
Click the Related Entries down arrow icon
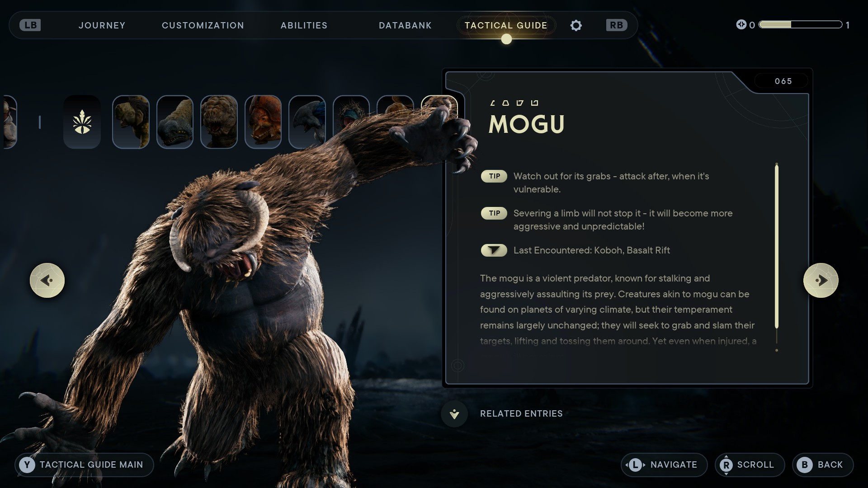(x=454, y=413)
